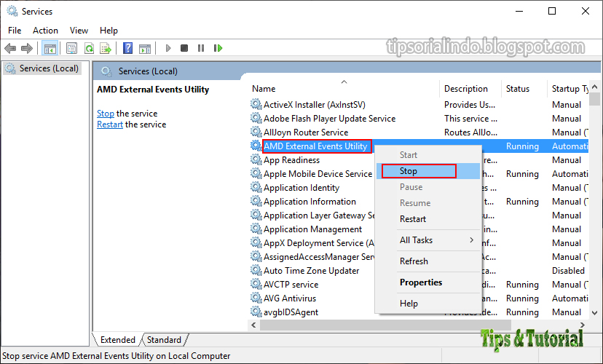Viewport: 603px width, 364px height.
Task: Click the horizontal scrollbar right arrow
Action: coord(583,325)
